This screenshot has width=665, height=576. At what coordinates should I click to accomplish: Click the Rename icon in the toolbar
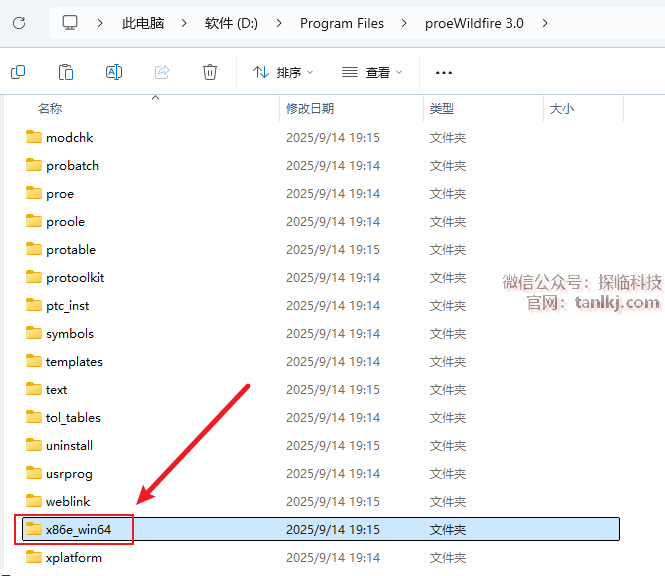click(114, 72)
